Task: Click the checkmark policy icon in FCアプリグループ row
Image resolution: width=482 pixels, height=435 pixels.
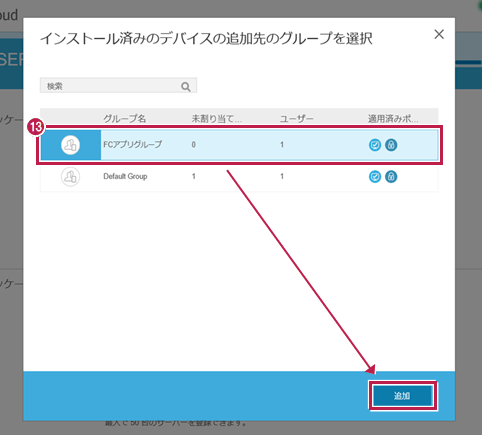Action: pos(375,145)
